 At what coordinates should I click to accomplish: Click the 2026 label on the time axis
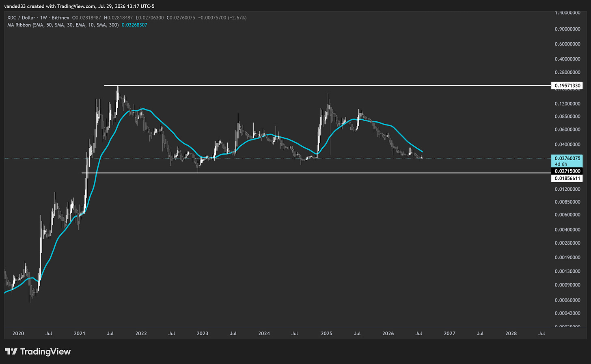pos(388,334)
